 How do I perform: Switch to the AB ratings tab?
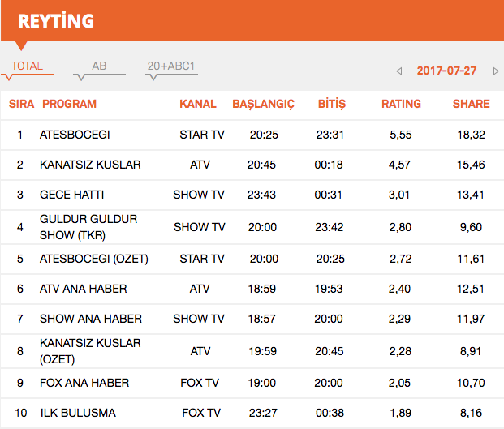coord(99,66)
